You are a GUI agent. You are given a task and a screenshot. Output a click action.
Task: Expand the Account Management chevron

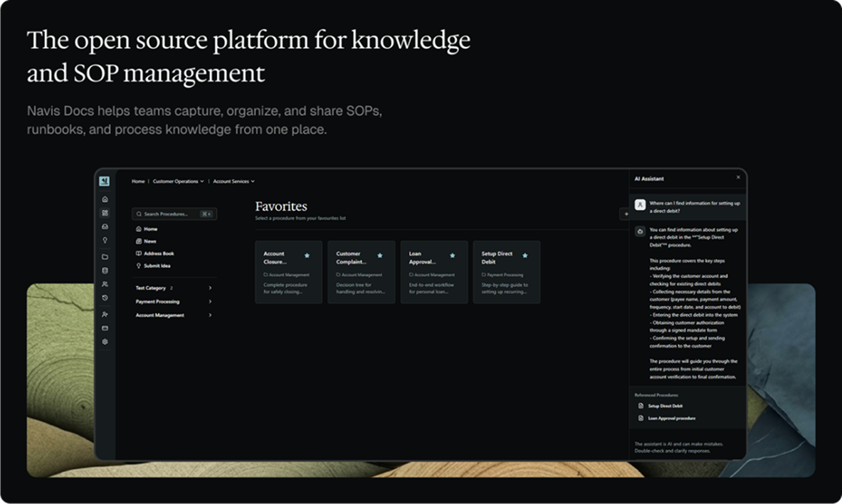click(210, 315)
